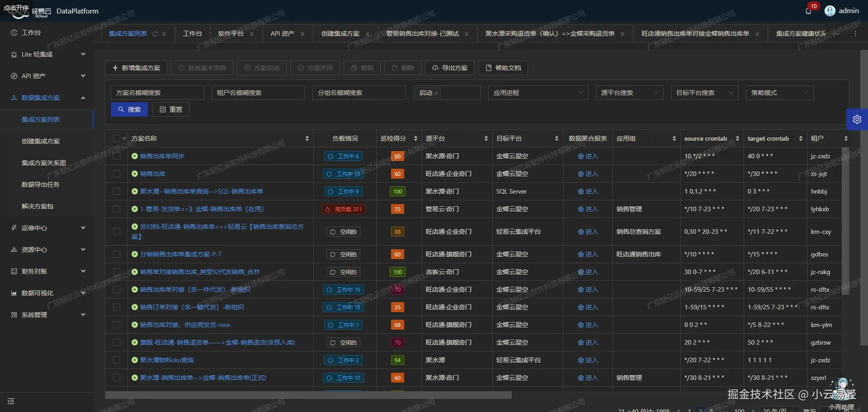
Task: Check the select-all checkbox in table header
Action: (116, 138)
